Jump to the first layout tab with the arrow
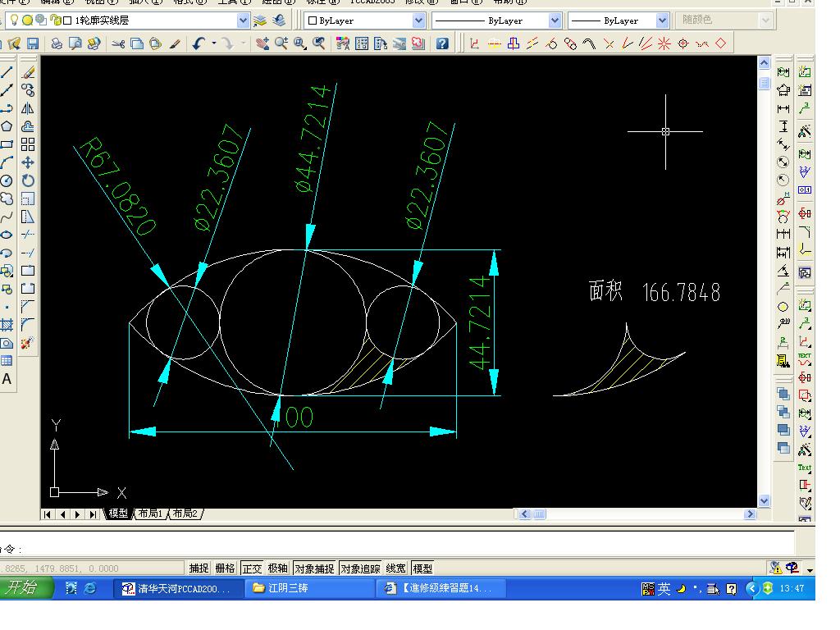 [47, 514]
